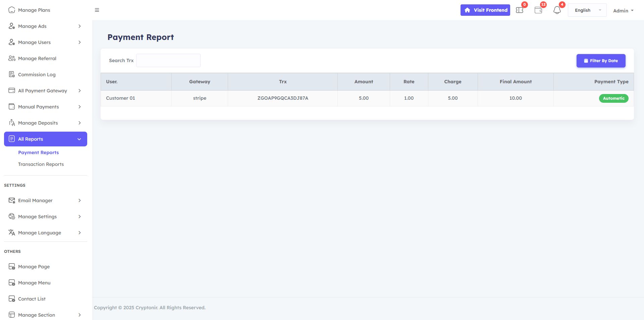This screenshot has width=644, height=320.
Task: Click the Commission Log icon in sidebar
Action: pos(12,75)
